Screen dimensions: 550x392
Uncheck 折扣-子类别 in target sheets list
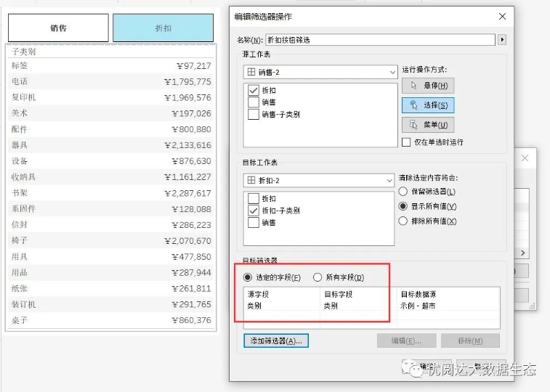coord(254,211)
